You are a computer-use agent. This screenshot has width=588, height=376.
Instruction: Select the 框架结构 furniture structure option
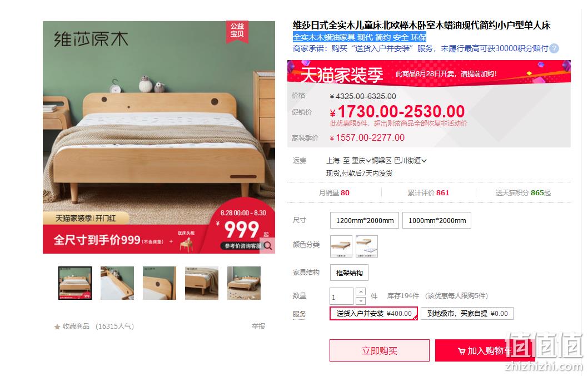click(349, 273)
